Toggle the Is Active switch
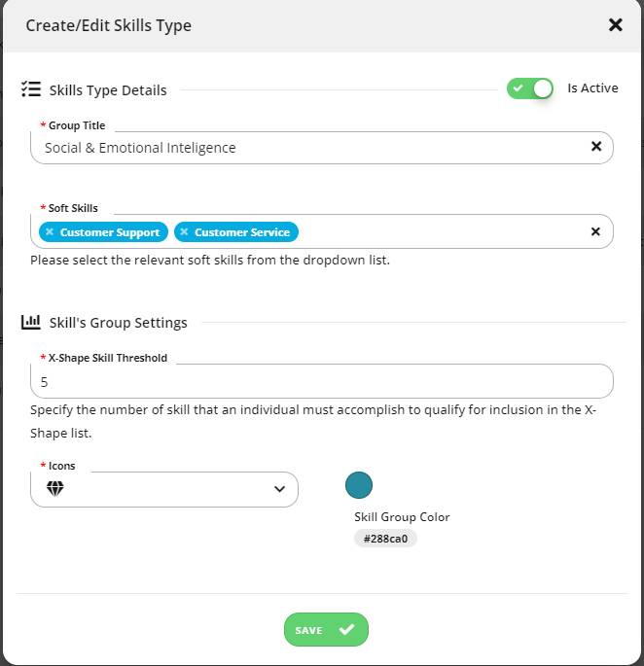The width and height of the screenshot is (644, 666). coord(529,88)
